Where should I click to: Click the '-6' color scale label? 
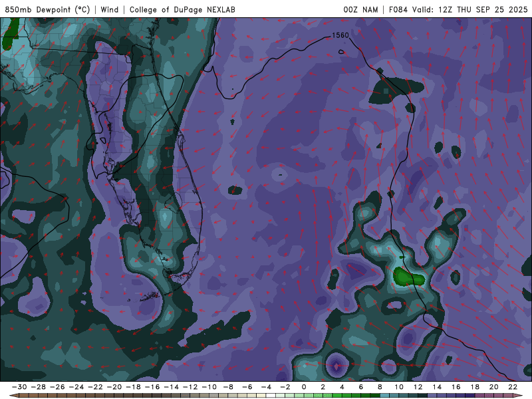247,387
